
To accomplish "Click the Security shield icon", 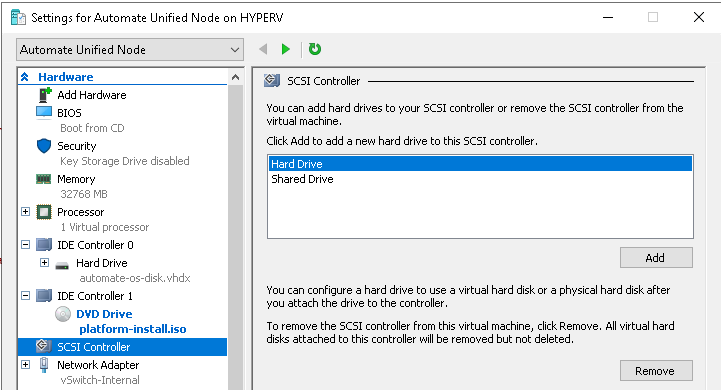I will pos(44,146).
